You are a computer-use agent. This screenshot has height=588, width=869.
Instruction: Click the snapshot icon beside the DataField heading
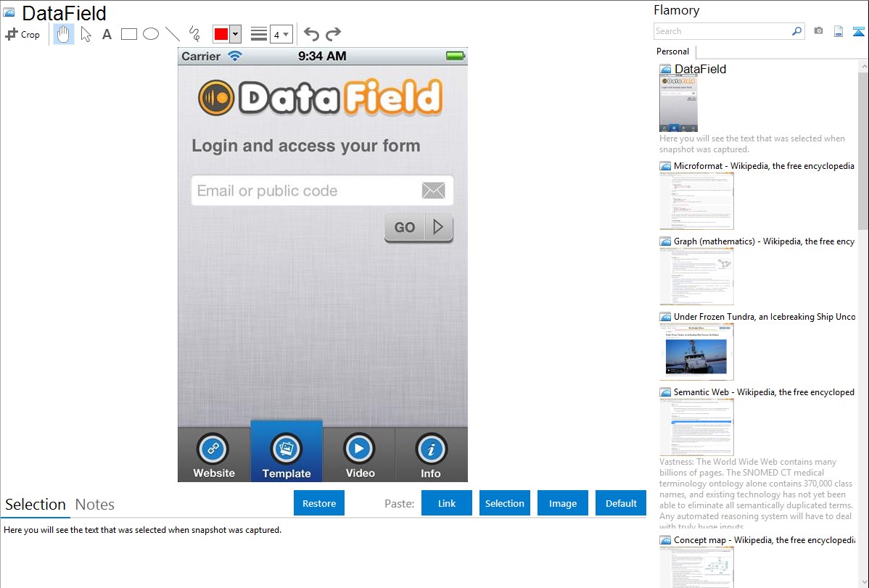click(9, 12)
